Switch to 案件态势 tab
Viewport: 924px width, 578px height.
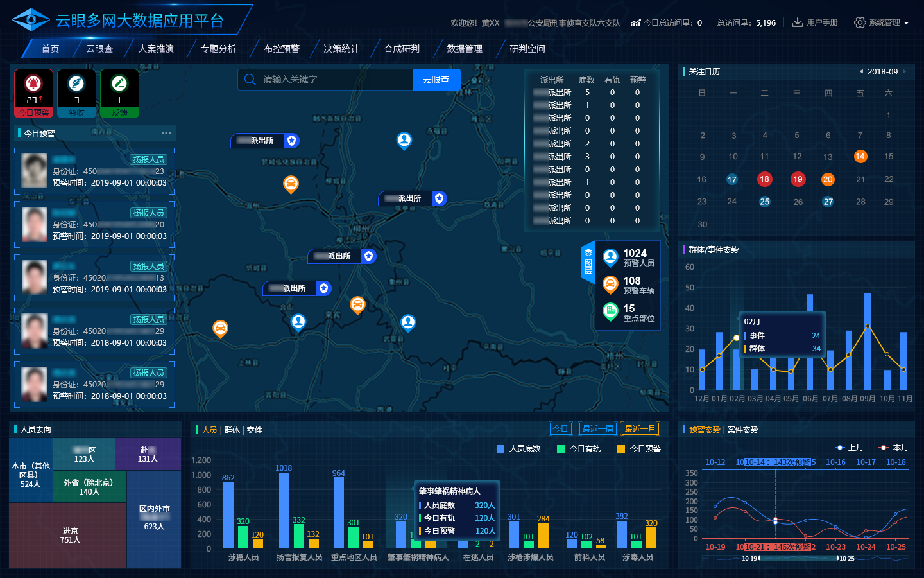coord(742,430)
